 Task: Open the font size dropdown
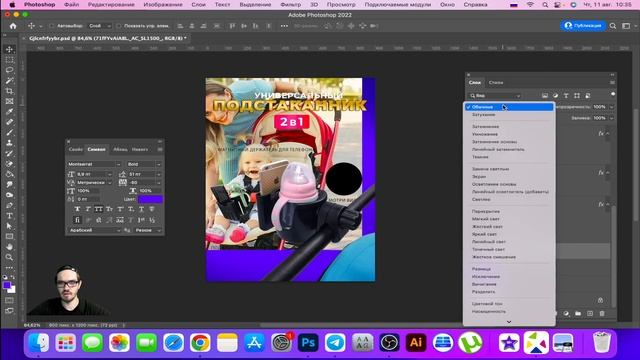(x=109, y=174)
